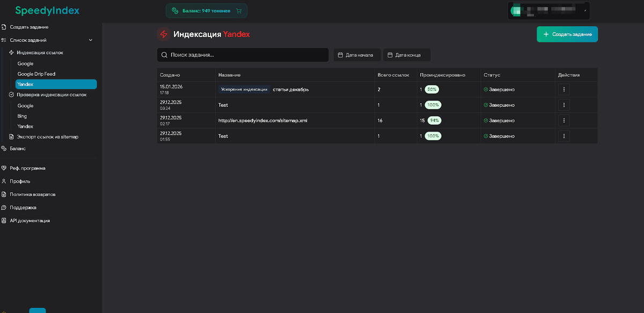
Task: Click the 100% badge in 01:55 row
Action: point(433,136)
